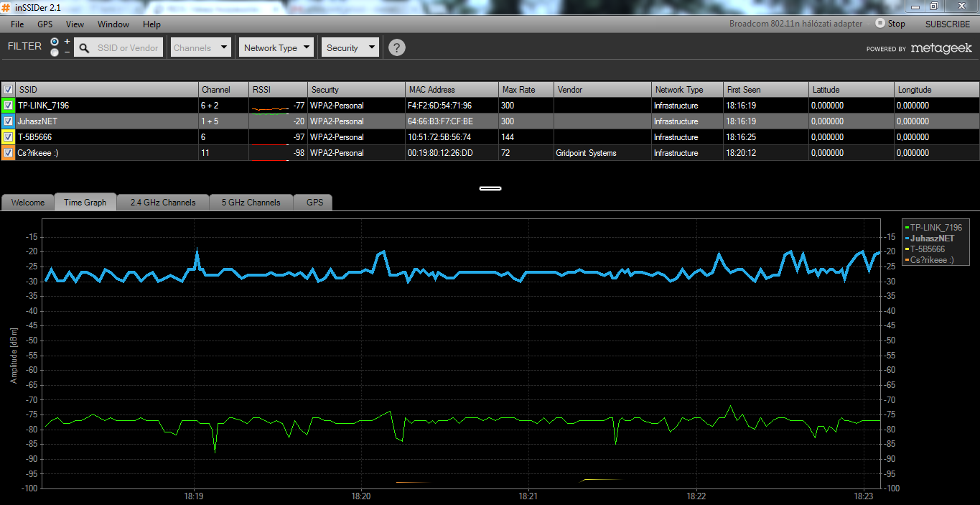Click the TP-LINK_7196 RSSI sparkline cell
Screen dimensions: 980x505
click(278, 106)
